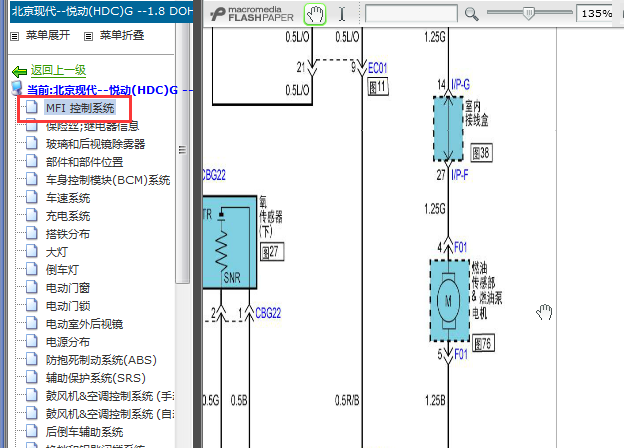
Task: Click the document icon beside 部件和部件位置
Action: (31, 161)
